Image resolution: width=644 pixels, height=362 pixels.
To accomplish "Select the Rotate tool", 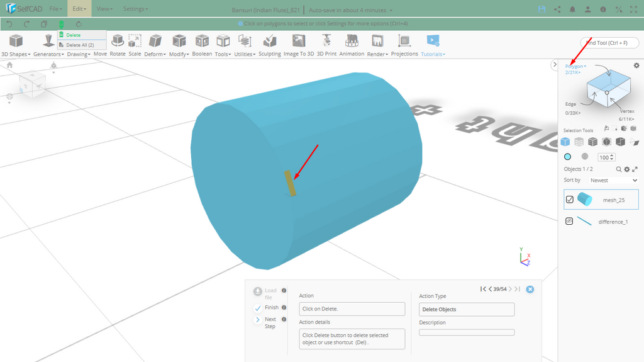I will [118, 42].
